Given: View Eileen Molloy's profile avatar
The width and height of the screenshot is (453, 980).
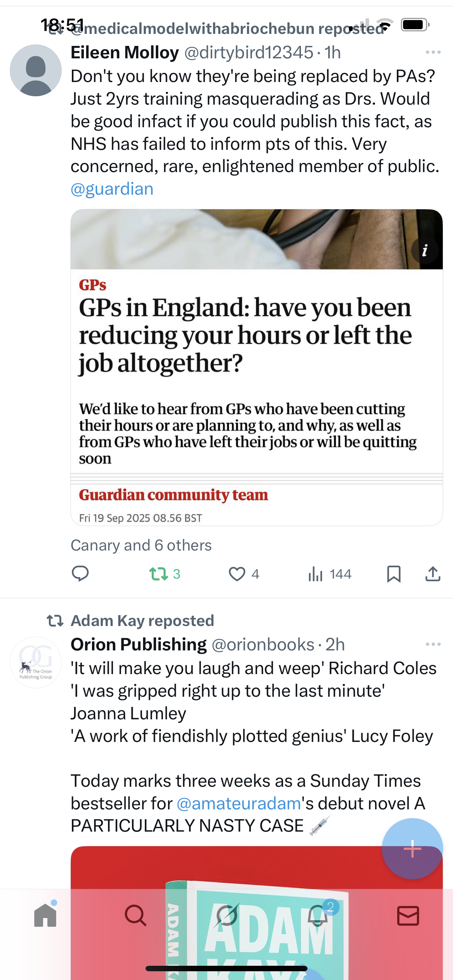Looking at the screenshot, I should pos(36,70).
